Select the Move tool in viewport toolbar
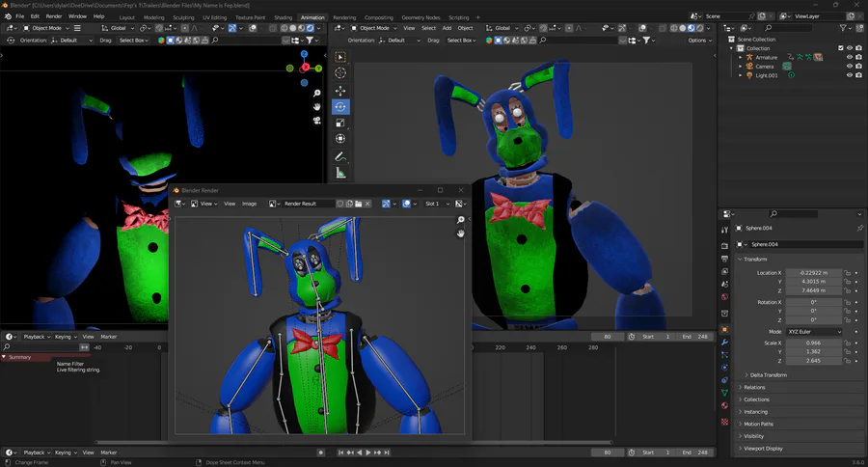 [340, 91]
